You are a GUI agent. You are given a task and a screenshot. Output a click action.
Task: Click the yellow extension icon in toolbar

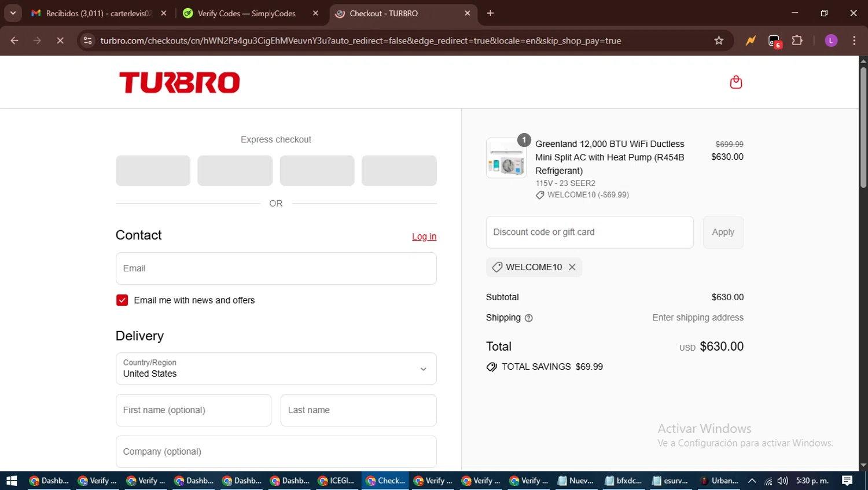click(x=751, y=40)
